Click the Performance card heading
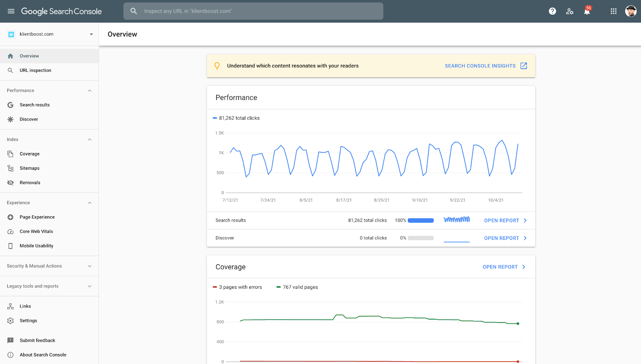 pos(236,98)
